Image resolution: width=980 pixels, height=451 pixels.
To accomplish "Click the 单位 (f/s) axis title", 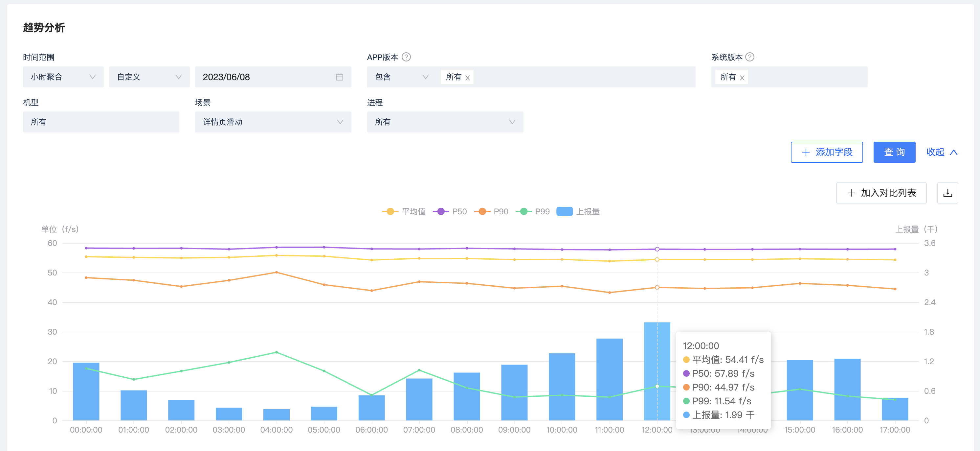I will click(x=60, y=229).
